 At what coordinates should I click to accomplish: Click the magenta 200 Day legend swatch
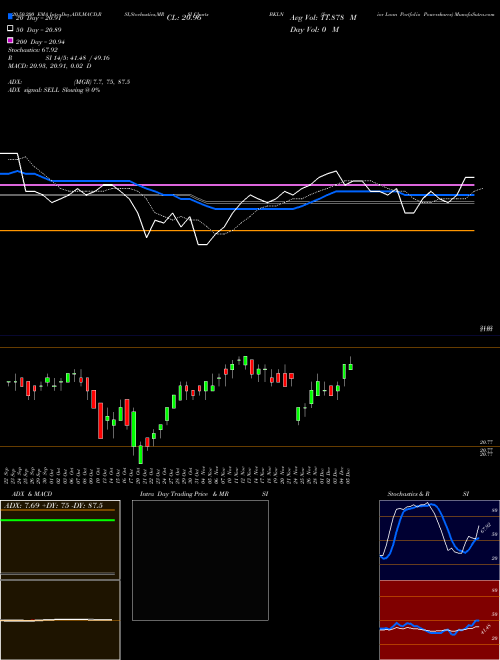[10, 40]
